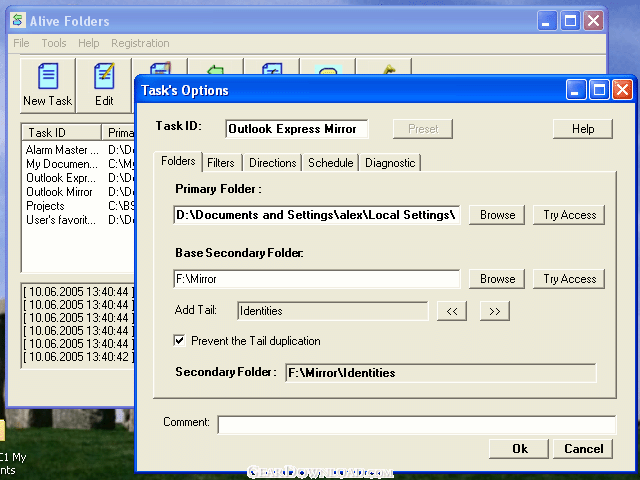Image resolution: width=640 pixels, height=480 pixels.
Task: Toggle Prevent the Tail duplication checkbox
Action: 179,340
